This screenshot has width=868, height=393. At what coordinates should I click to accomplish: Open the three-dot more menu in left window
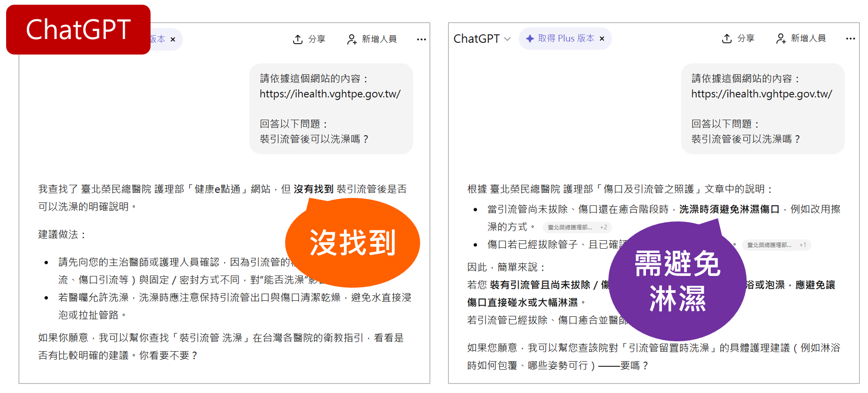tap(421, 39)
